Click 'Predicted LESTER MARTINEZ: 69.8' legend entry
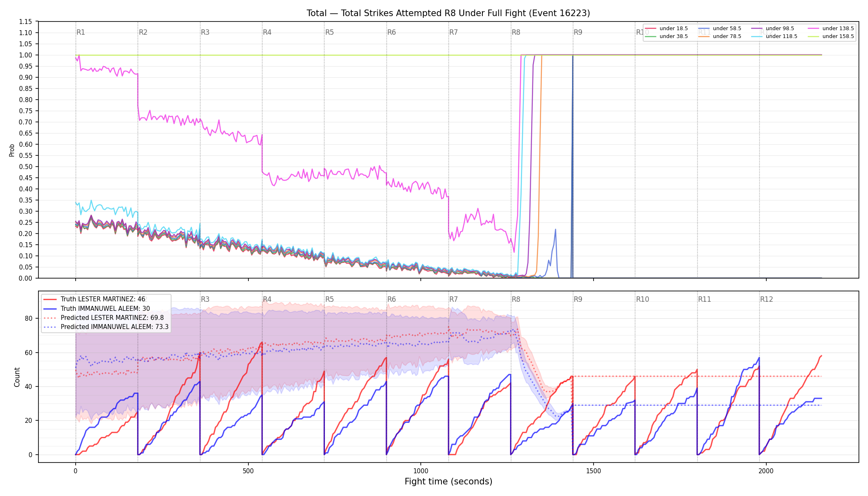This screenshot has width=868, height=496. (x=112, y=318)
